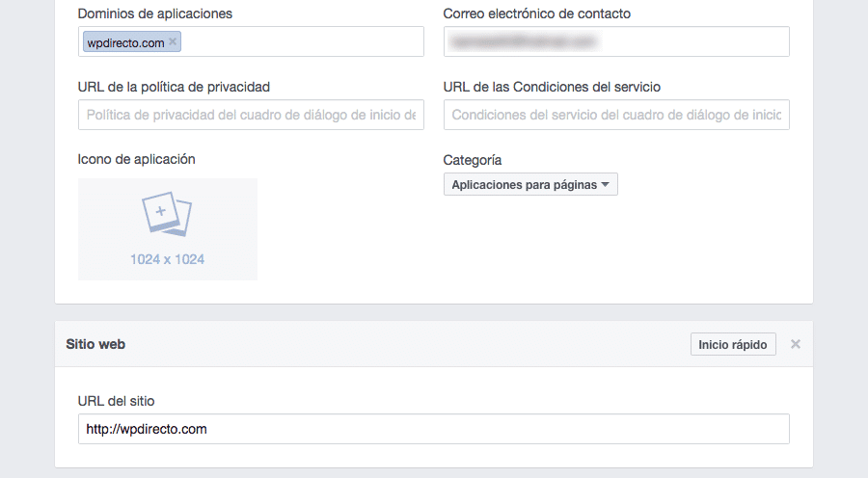Click the Sitio web section header
Viewport: 868px width, 478px height.
point(95,344)
